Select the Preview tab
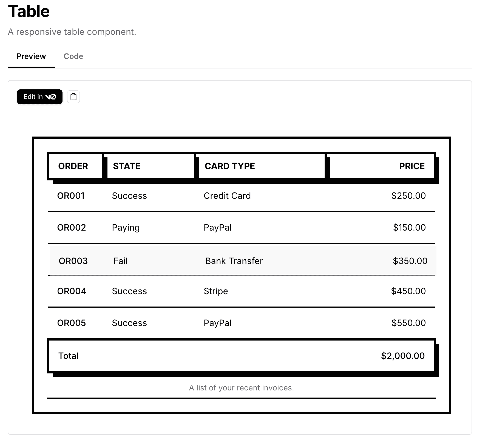Image resolution: width=488 pixels, height=448 pixels. coord(31,56)
